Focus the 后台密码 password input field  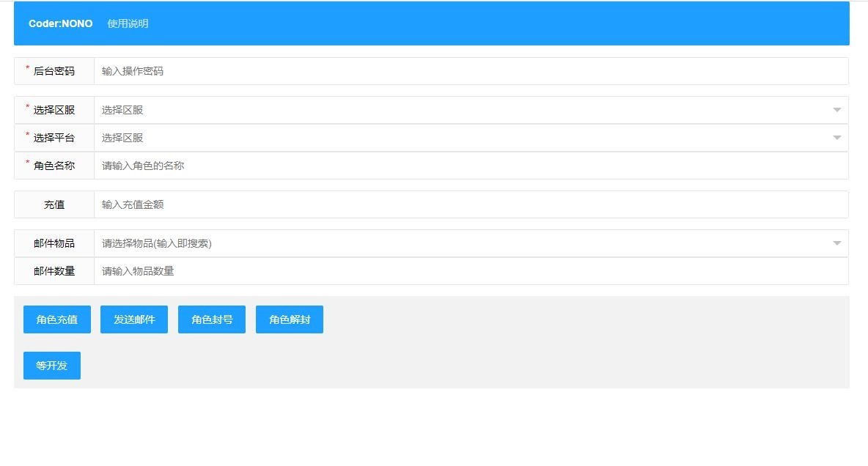pyautogui.click(x=471, y=71)
